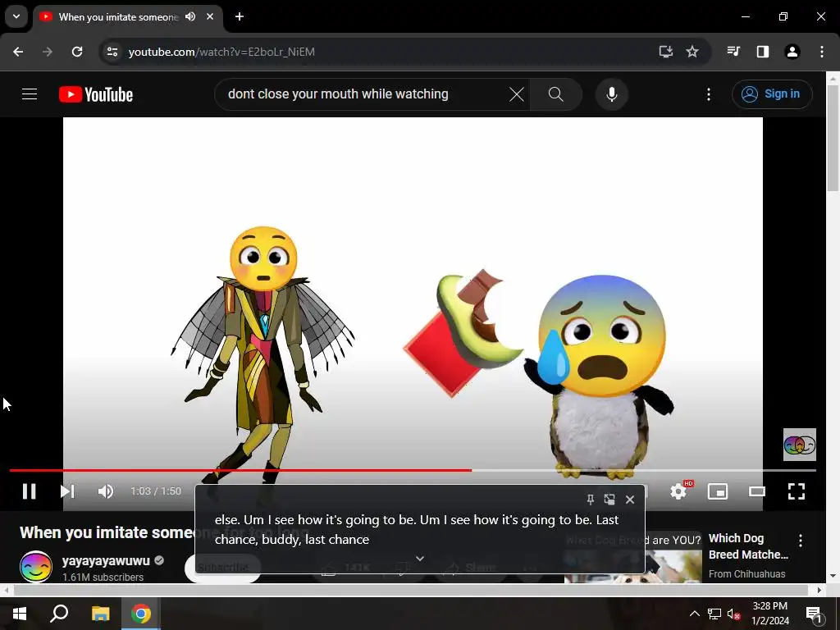
Task: Expand live caption with down chevron
Action: (420, 558)
